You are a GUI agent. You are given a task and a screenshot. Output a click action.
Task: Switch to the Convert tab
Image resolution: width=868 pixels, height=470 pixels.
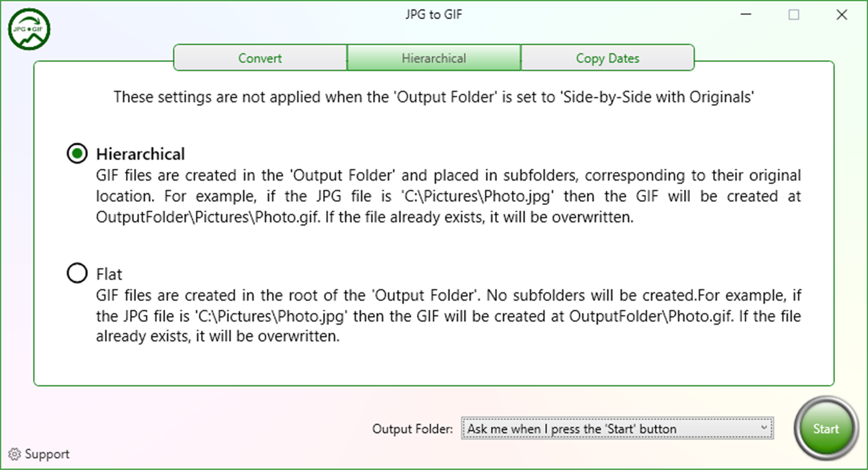[260, 58]
